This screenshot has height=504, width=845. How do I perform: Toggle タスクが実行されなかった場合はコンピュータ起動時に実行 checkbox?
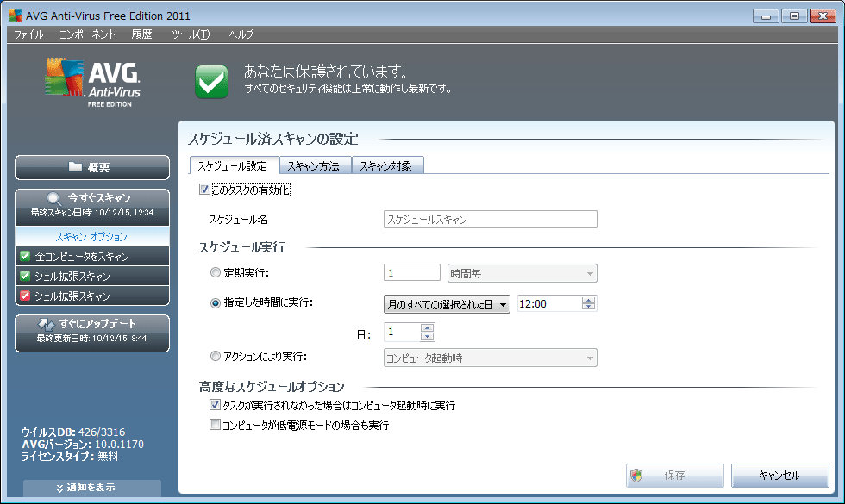(x=215, y=404)
